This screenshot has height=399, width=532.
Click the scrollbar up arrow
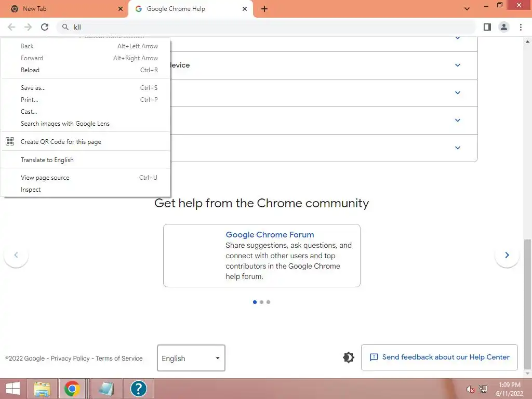coord(528,42)
